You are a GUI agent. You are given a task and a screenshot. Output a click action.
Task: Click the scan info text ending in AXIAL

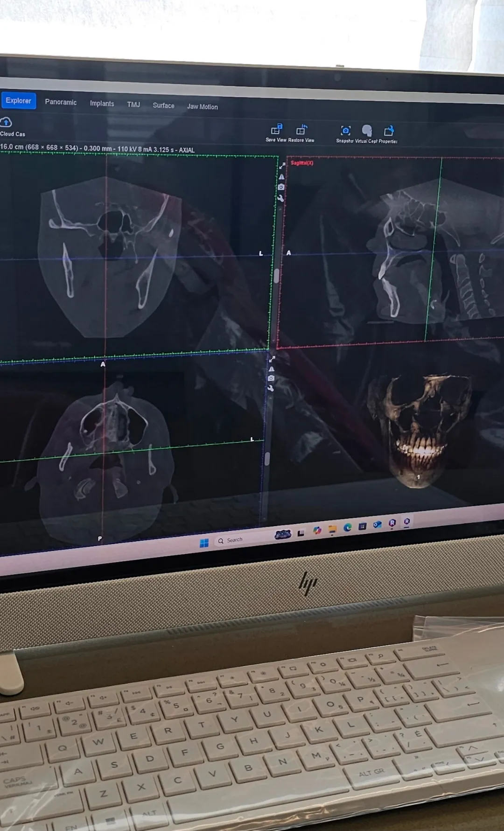97,148
